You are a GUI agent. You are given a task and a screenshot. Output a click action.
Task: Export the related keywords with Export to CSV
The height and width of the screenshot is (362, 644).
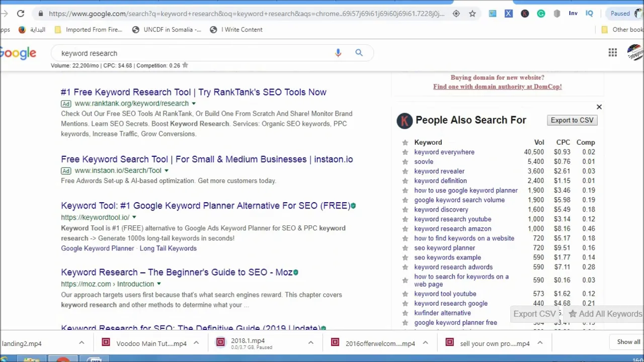572,120
